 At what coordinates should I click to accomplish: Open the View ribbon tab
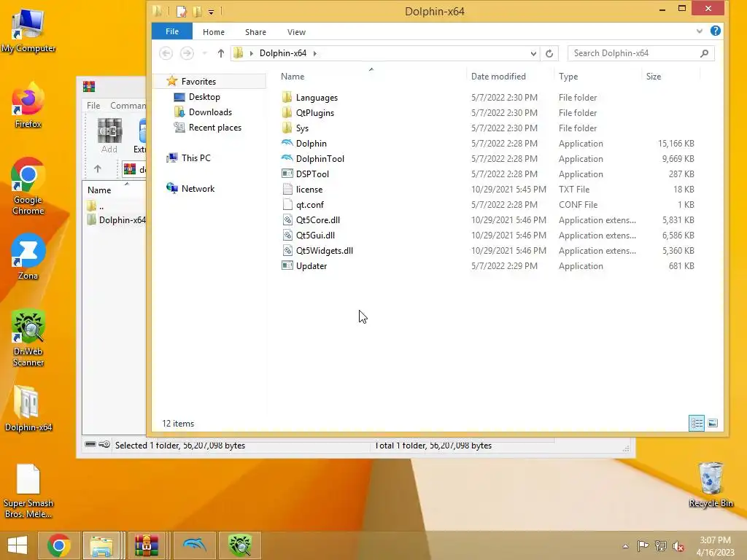pos(296,32)
